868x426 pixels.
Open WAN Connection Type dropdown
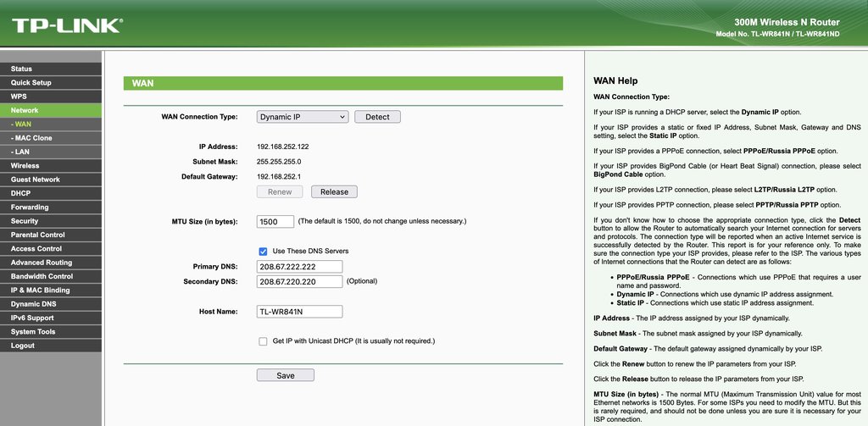(303, 117)
